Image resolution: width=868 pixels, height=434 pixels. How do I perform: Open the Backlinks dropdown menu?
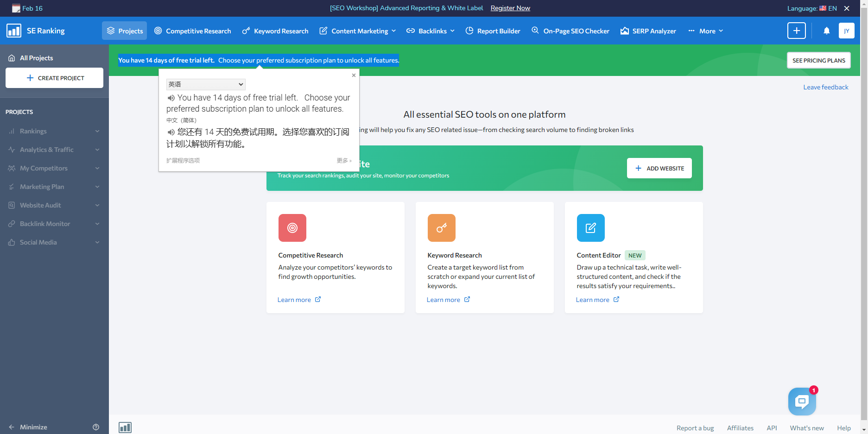(431, 31)
